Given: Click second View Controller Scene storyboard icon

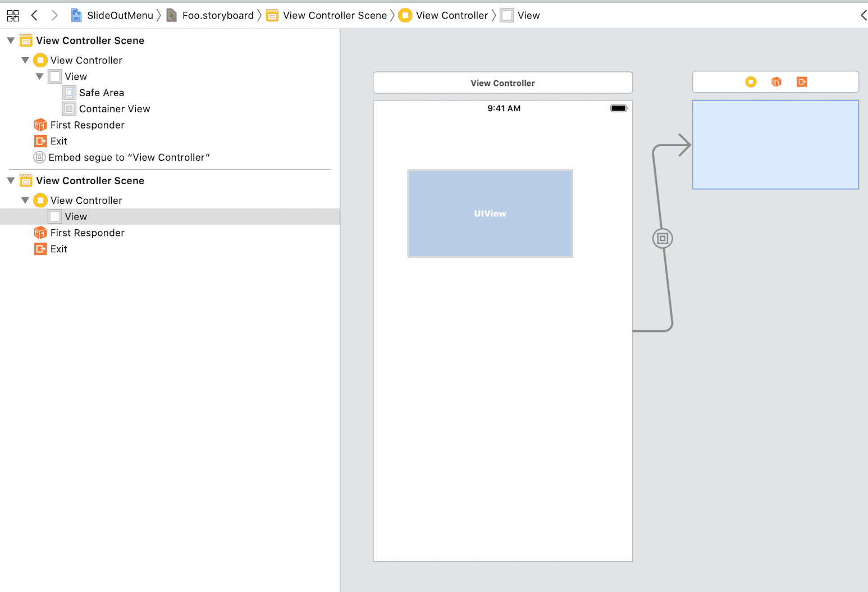Looking at the screenshot, I should click(x=26, y=180).
